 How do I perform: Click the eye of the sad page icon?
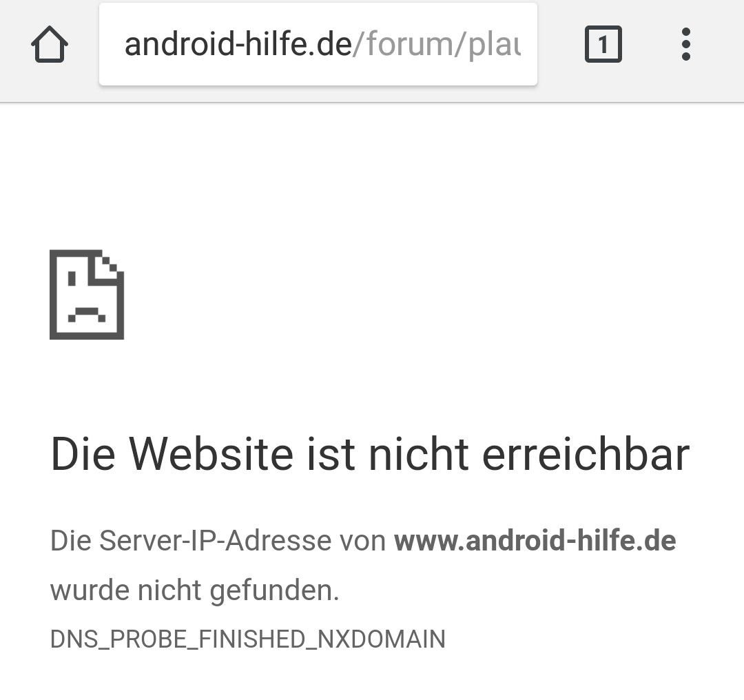(72, 278)
